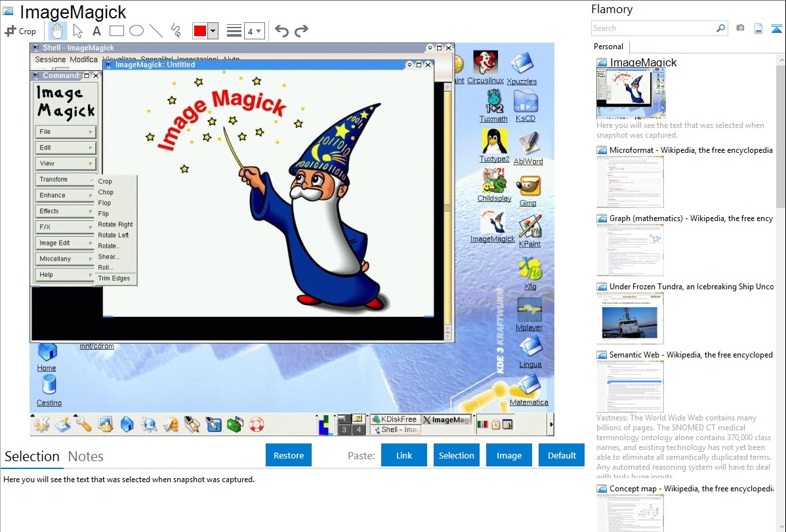Activate the hand pan tool

coord(58,31)
